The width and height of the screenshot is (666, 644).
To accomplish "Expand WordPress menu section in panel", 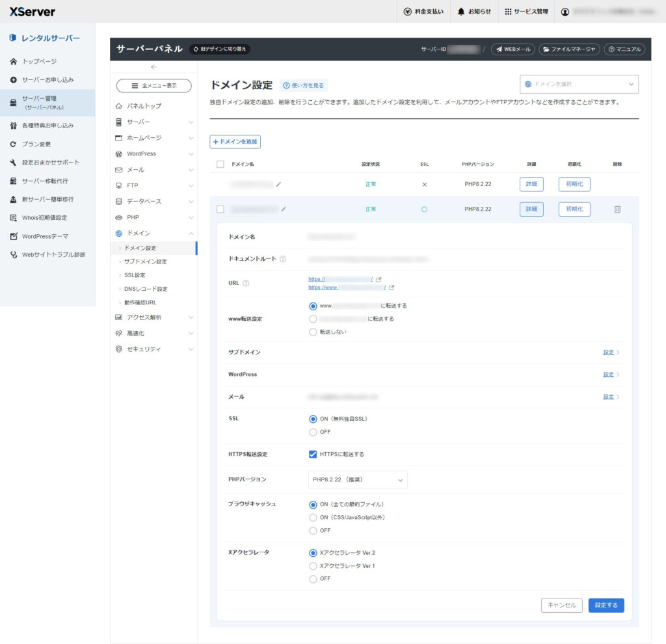I will 153,154.
